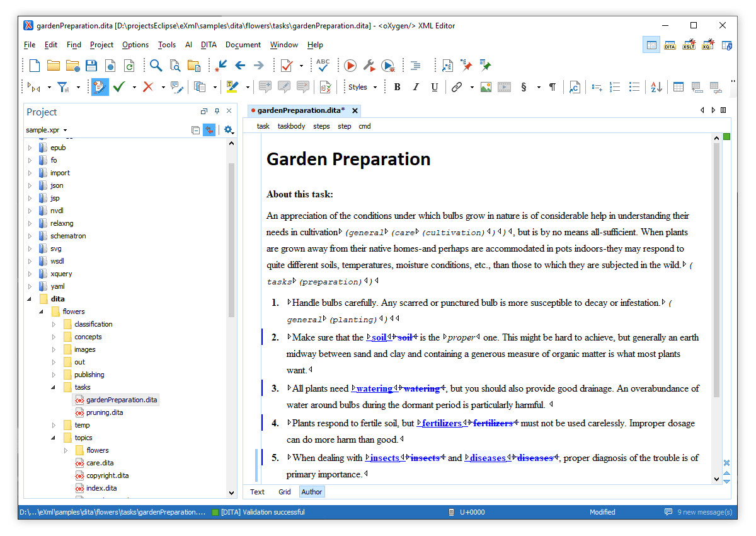756x536 pixels.
Task: Insert an unordered bullet list
Action: click(634, 87)
